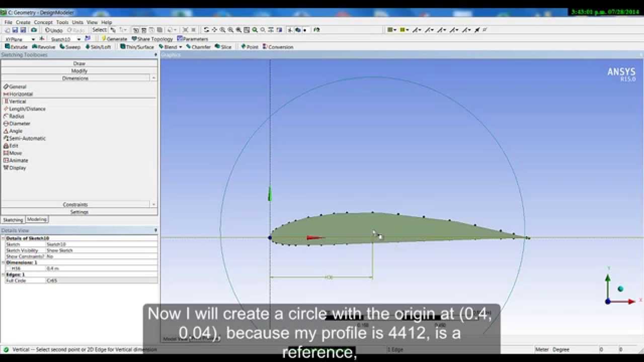Collapse the Edges: 1 section

pos(3,275)
